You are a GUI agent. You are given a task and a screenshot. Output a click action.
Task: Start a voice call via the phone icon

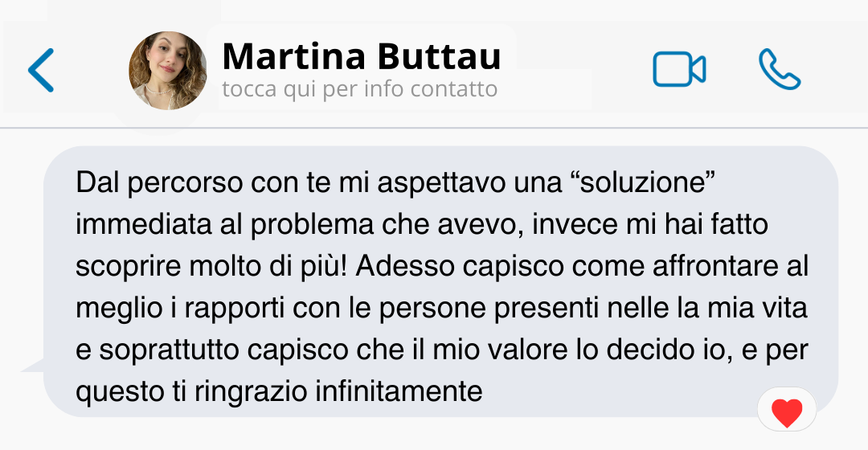(x=780, y=69)
